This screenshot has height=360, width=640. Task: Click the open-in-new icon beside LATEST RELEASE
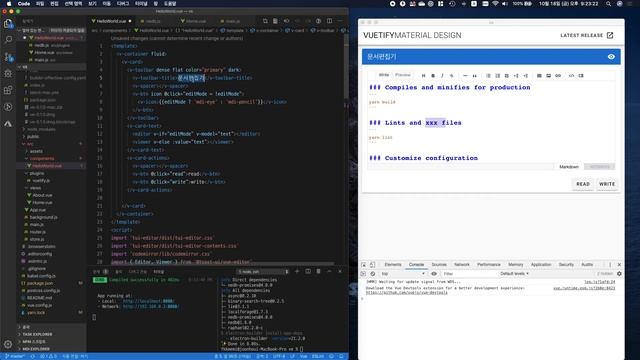click(610, 35)
